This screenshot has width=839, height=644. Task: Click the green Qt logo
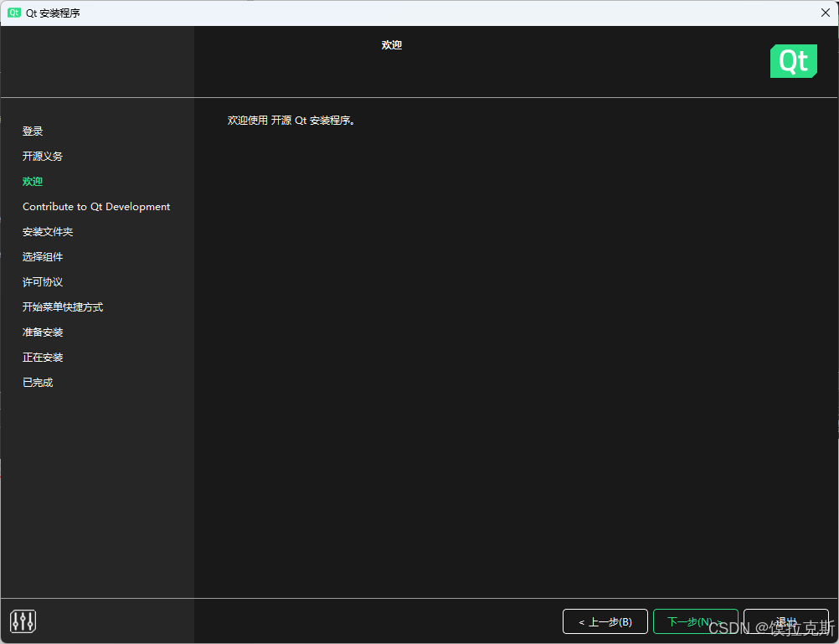(794, 61)
